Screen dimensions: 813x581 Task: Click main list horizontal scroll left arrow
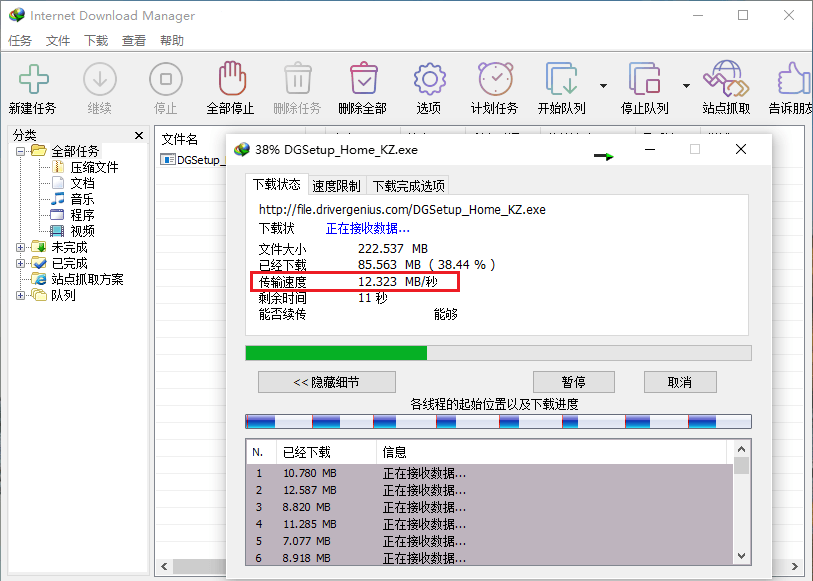(164, 566)
